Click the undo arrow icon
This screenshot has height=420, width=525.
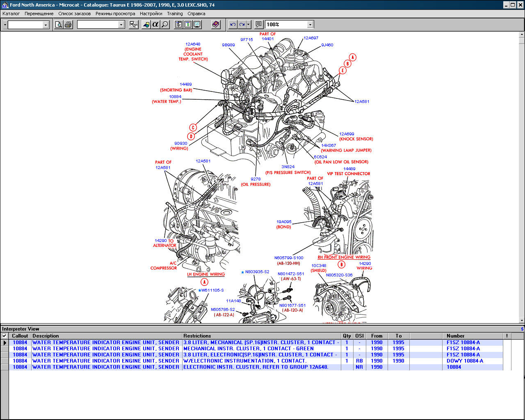(x=233, y=25)
